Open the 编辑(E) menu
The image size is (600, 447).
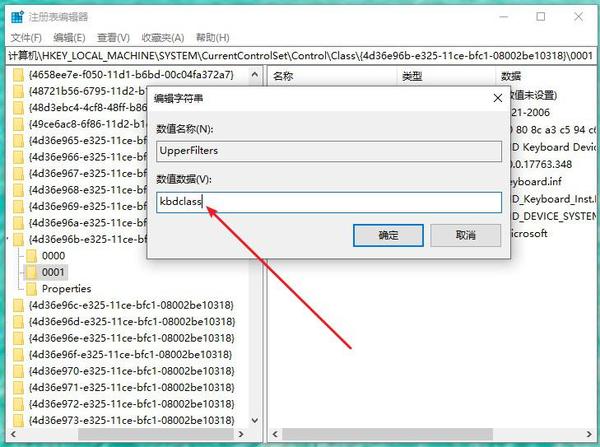(69, 38)
